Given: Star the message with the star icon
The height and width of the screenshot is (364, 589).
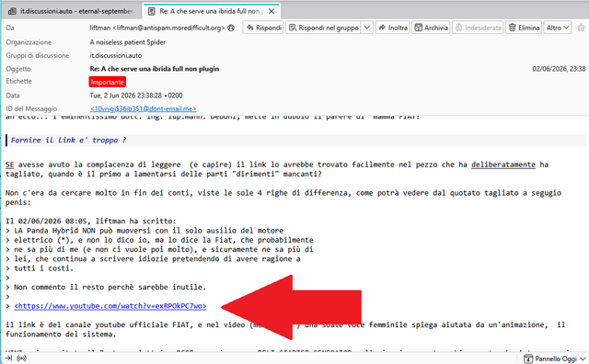Looking at the screenshot, I should pos(581,28).
